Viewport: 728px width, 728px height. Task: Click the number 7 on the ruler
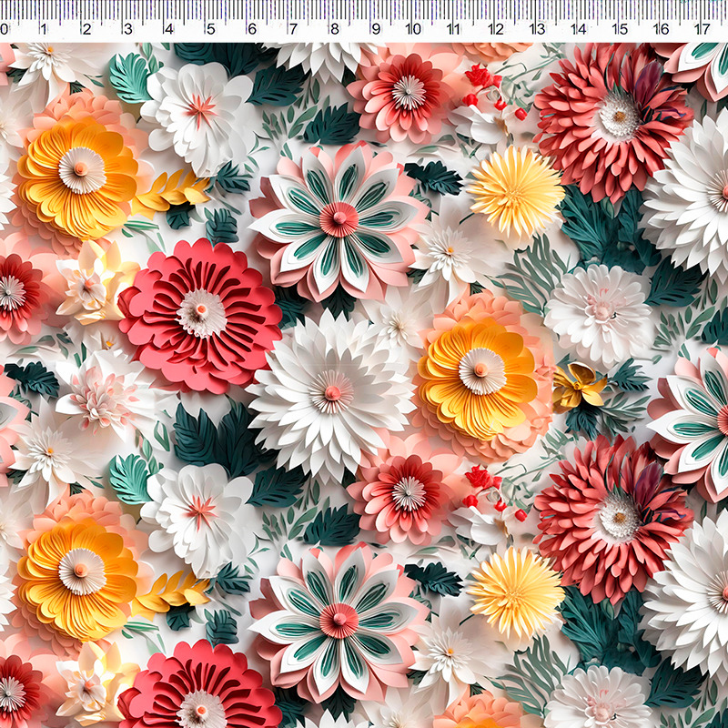(293, 29)
